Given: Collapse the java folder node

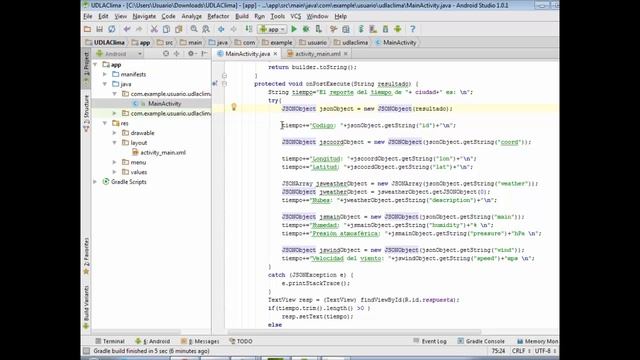Looking at the screenshot, I should click(x=105, y=84).
